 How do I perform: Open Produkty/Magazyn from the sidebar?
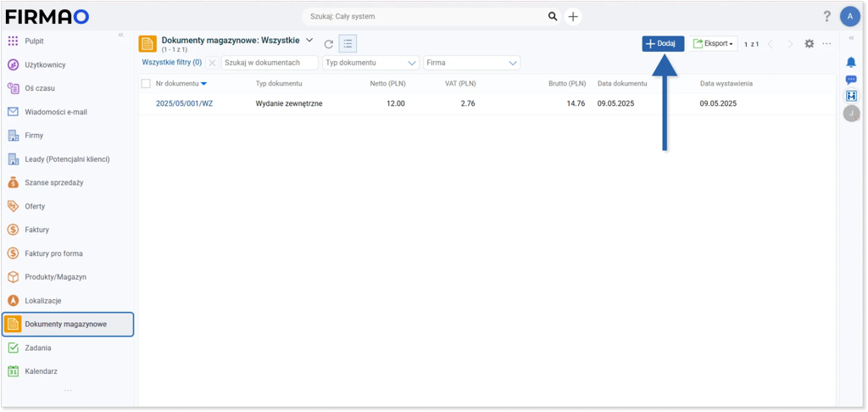pos(55,277)
